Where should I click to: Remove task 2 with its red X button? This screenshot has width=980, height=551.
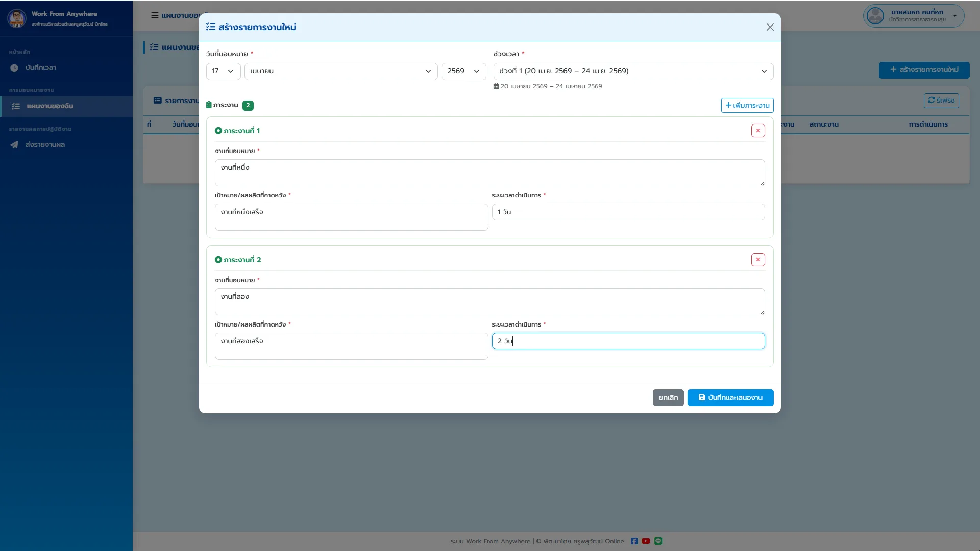coord(758,260)
